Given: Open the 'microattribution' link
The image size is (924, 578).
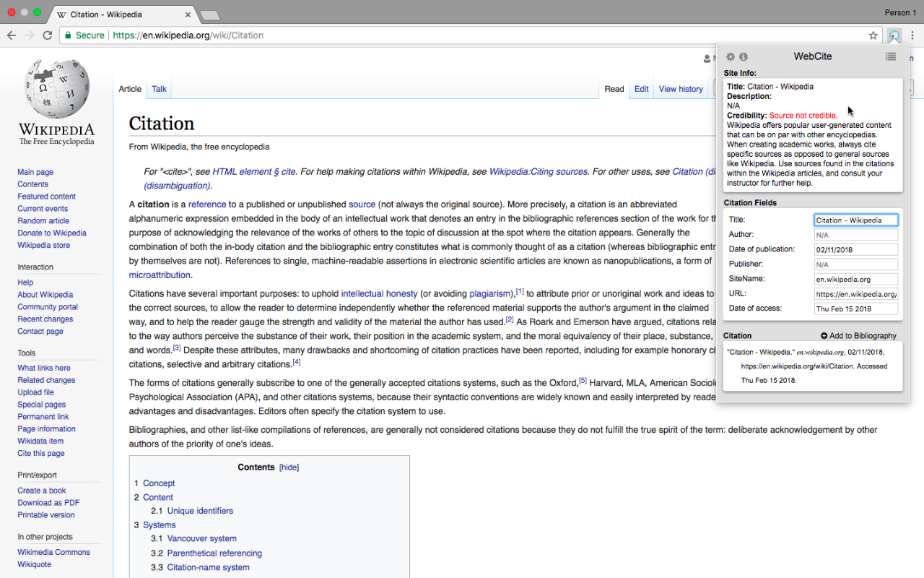Looking at the screenshot, I should coord(160,275).
